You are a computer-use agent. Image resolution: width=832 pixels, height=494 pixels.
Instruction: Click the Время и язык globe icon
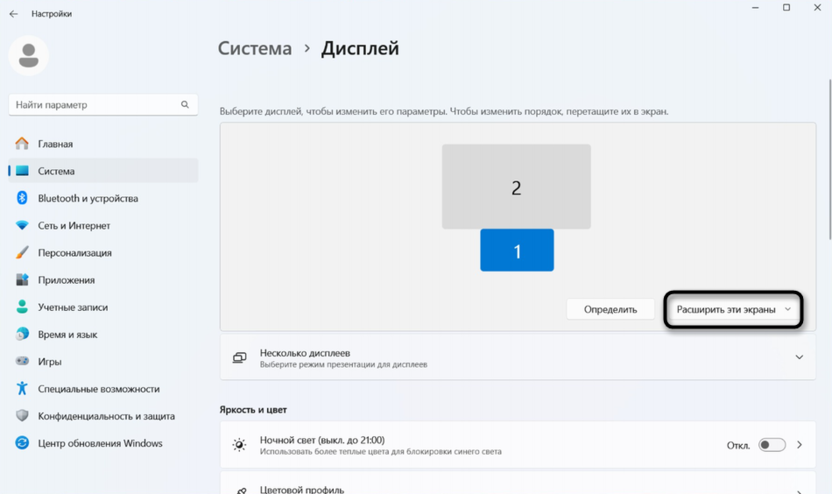[x=22, y=334]
